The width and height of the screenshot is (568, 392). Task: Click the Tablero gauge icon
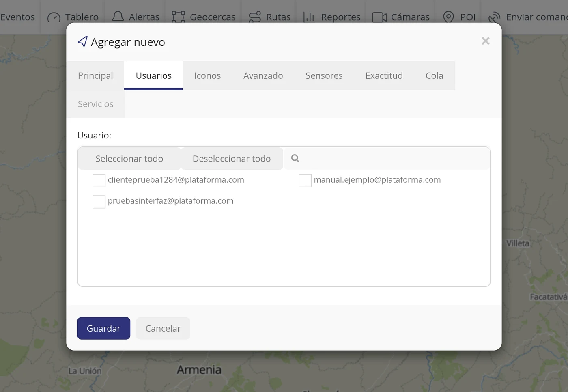tap(54, 17)
